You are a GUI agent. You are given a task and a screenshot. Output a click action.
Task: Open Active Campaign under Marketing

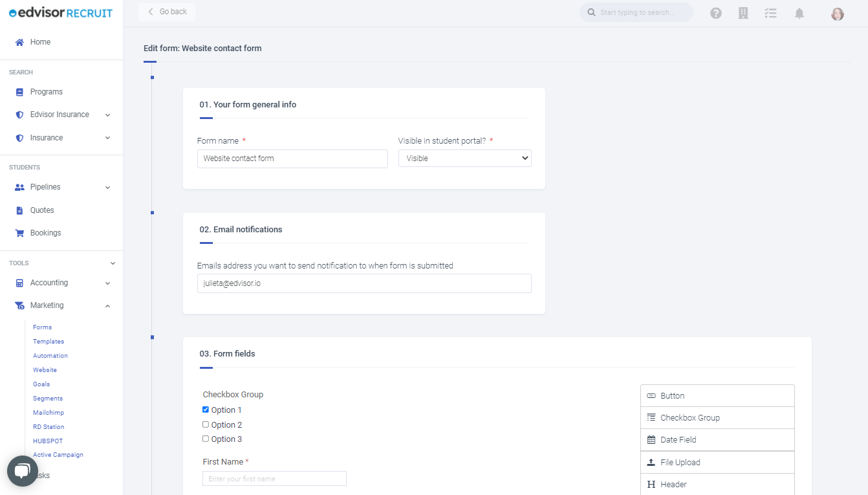point(58,455)
